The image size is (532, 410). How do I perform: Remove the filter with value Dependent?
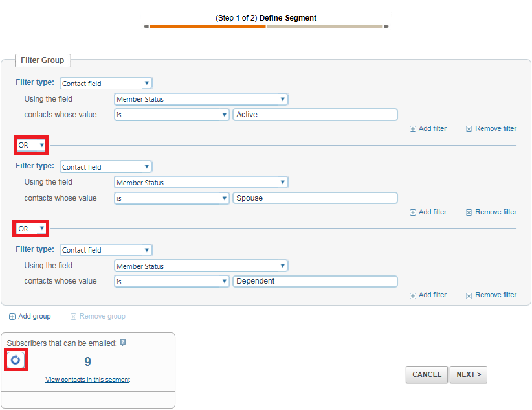pos(491,295)
